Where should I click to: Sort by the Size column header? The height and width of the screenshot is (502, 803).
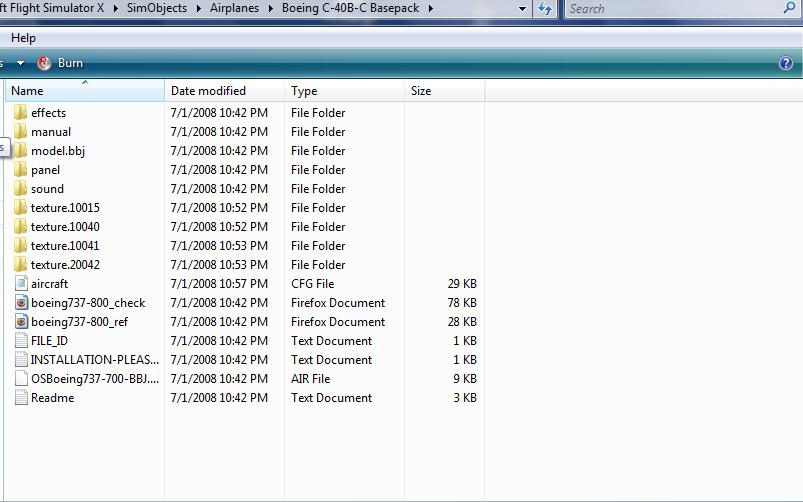(445, 91)
